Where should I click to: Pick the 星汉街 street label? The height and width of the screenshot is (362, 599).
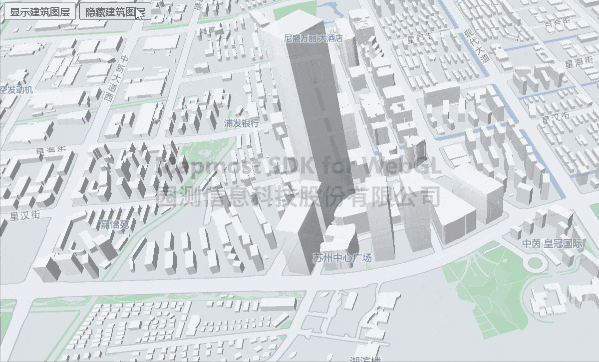[25, 216]
